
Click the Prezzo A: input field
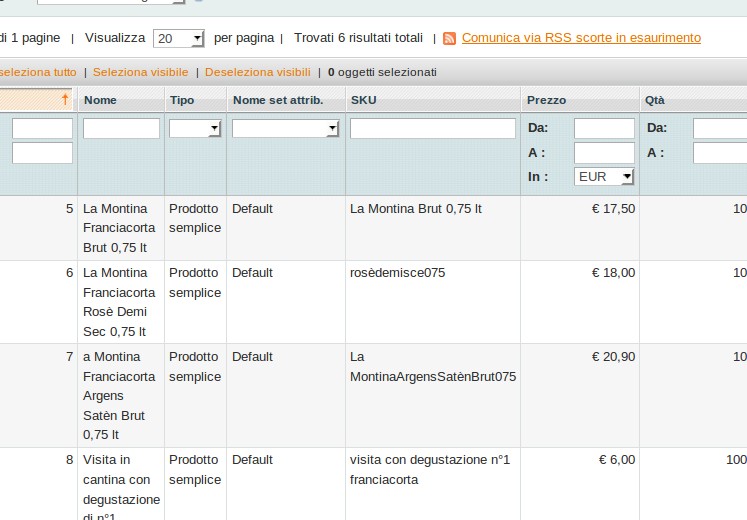pyautogui.click(x=605, y=153)
